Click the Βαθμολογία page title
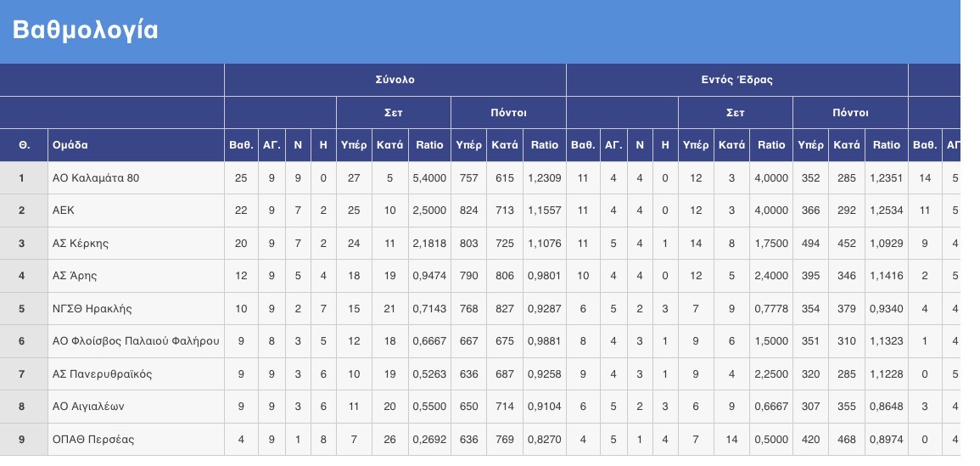 point(86,31)
